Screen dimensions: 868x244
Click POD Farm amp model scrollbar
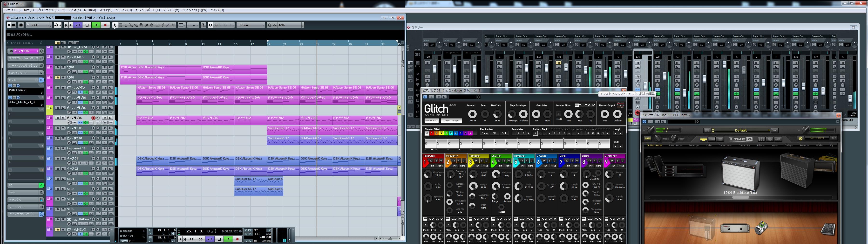(x=741, y=197)
